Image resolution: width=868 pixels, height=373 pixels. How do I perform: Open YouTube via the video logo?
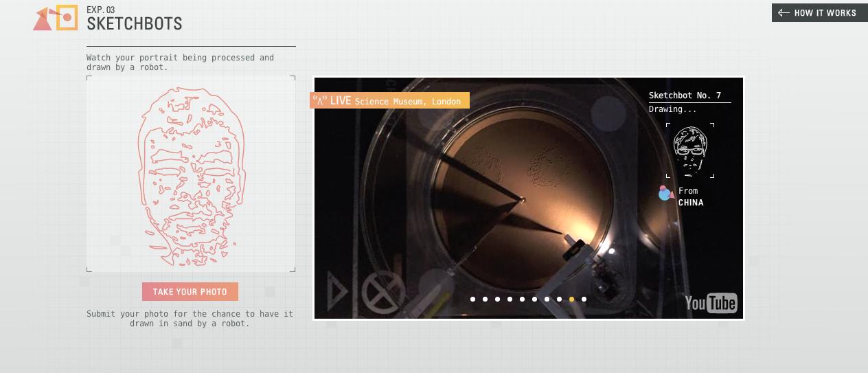coord(711,303)
